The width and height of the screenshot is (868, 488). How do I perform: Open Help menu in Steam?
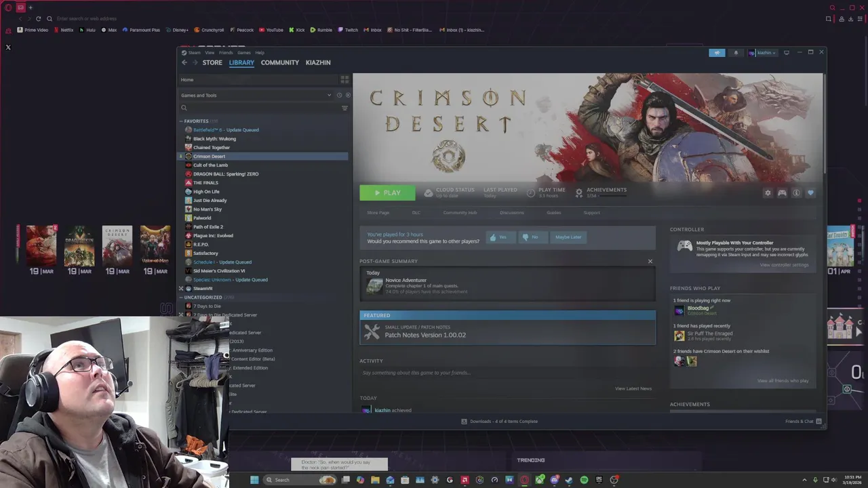point(260,52)
